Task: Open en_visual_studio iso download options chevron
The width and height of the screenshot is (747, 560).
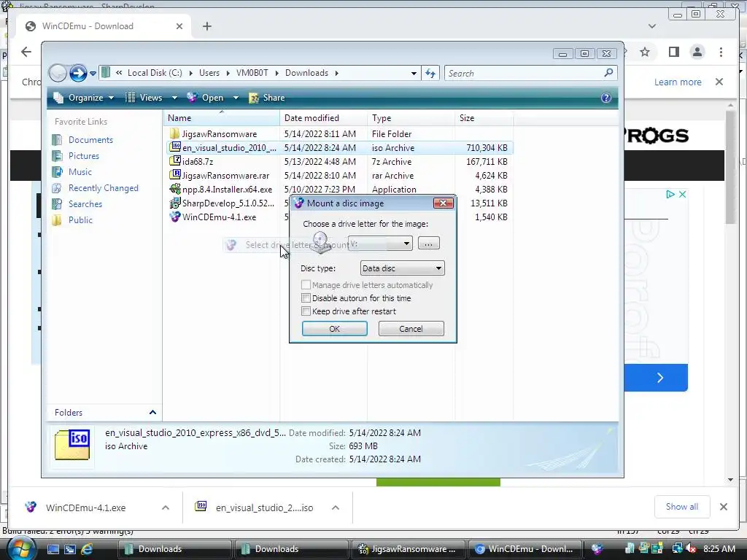Action: click(336, 507)
